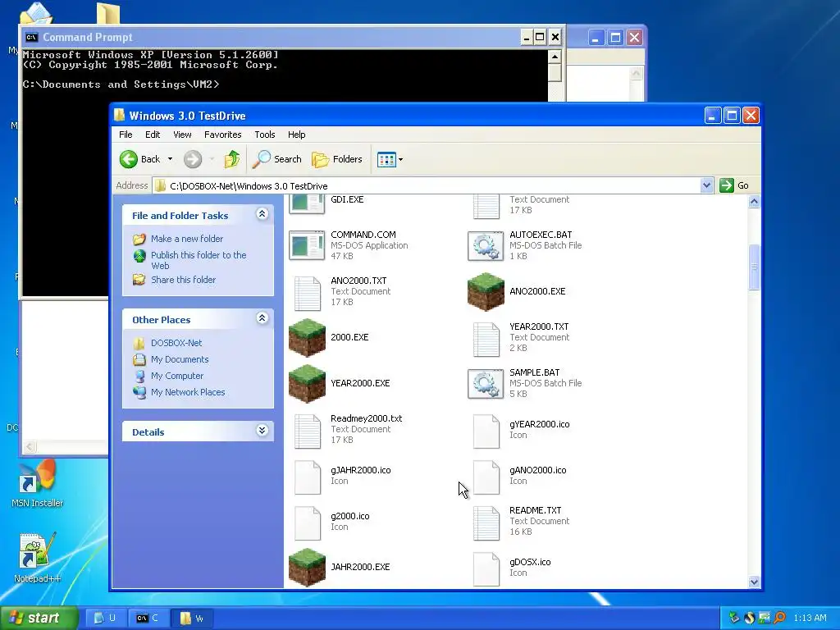Viewport: 840px width, 630px height.
Task: Select the GDI.EXE file icon
Action: click(307, 203)
